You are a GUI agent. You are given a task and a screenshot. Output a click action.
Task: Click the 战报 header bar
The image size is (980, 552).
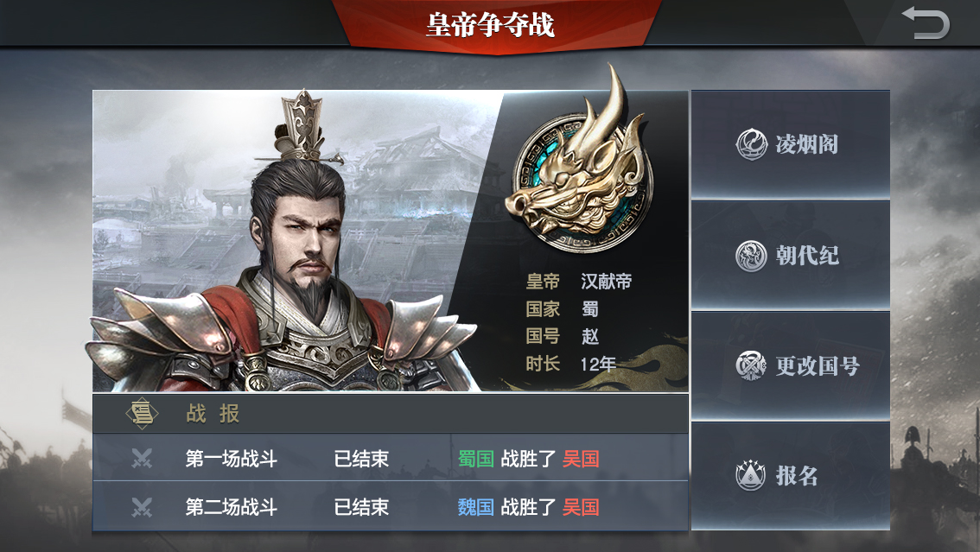click(391, 414)
